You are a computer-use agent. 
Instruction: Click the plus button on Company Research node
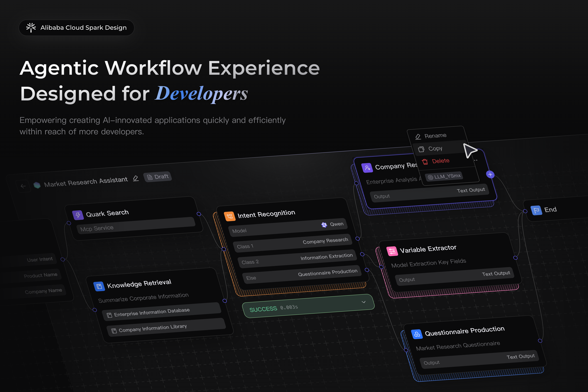pyautogui.click(x=490, y=174)
